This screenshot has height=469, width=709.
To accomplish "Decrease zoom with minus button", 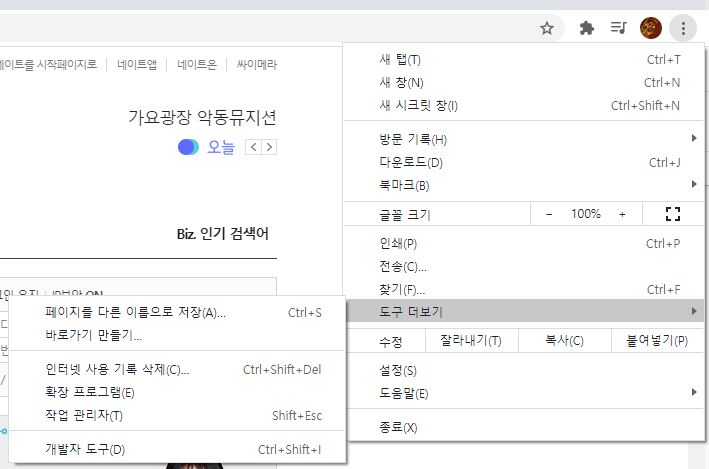I will [549, 214].
